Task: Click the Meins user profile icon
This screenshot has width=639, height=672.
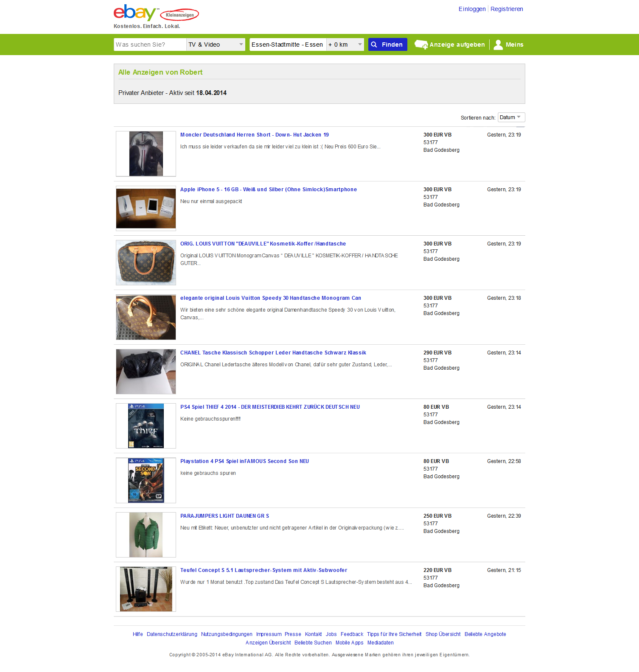Action: (498, 45)
